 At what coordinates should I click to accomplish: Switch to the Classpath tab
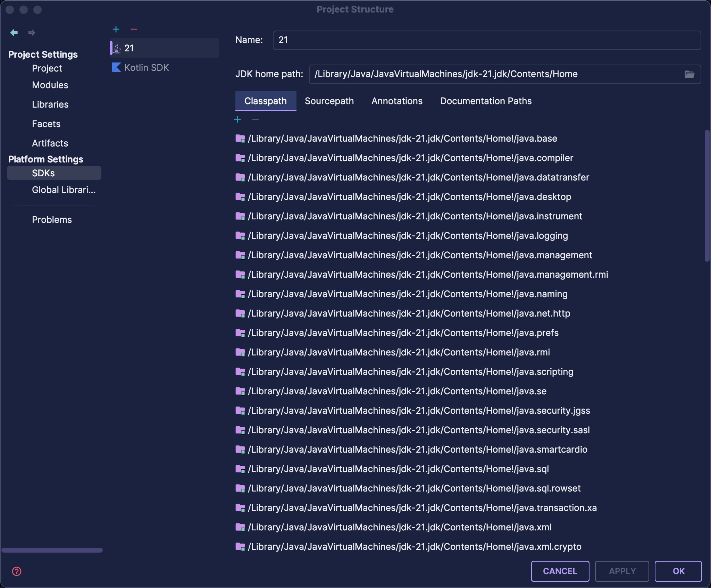266,101
